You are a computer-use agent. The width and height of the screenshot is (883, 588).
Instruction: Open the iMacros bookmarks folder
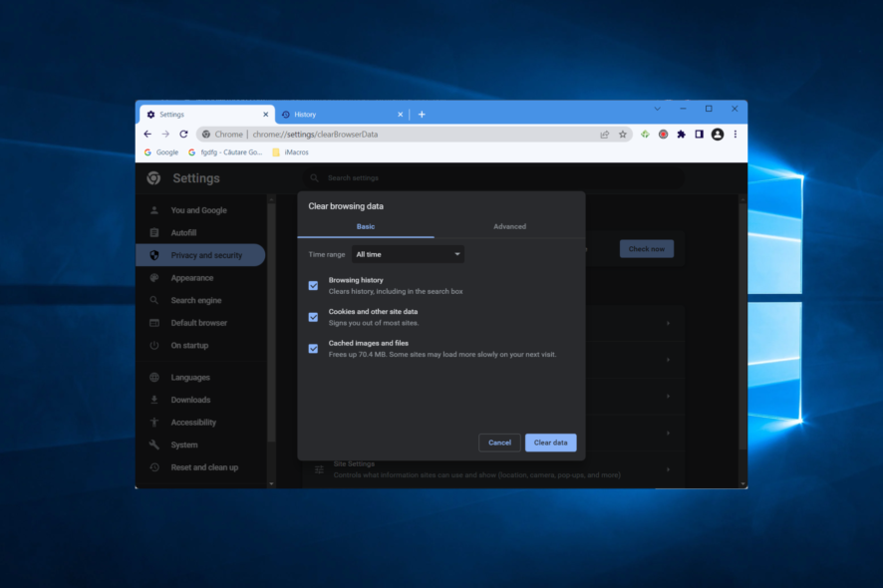point(290,152)
